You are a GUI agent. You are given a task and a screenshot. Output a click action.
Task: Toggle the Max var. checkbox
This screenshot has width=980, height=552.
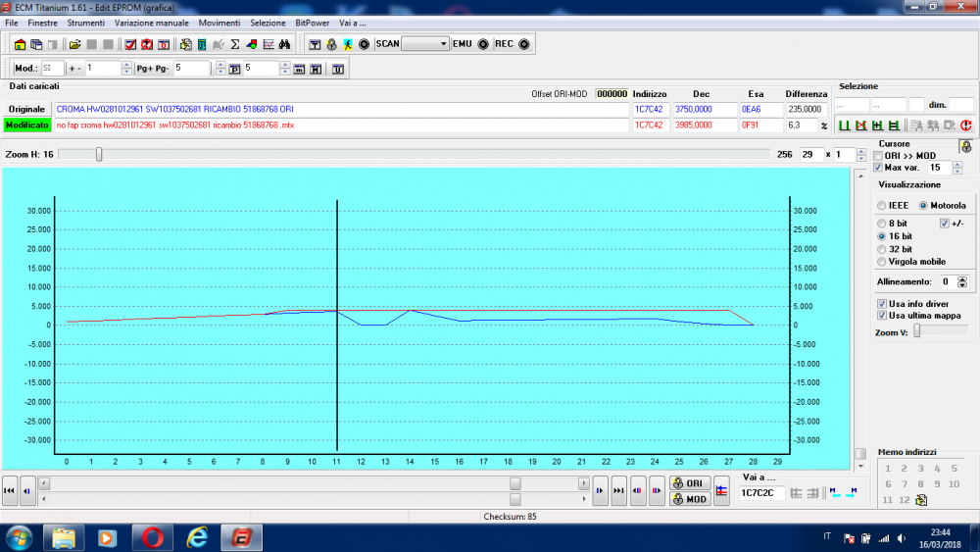click(x=878, y=168)
